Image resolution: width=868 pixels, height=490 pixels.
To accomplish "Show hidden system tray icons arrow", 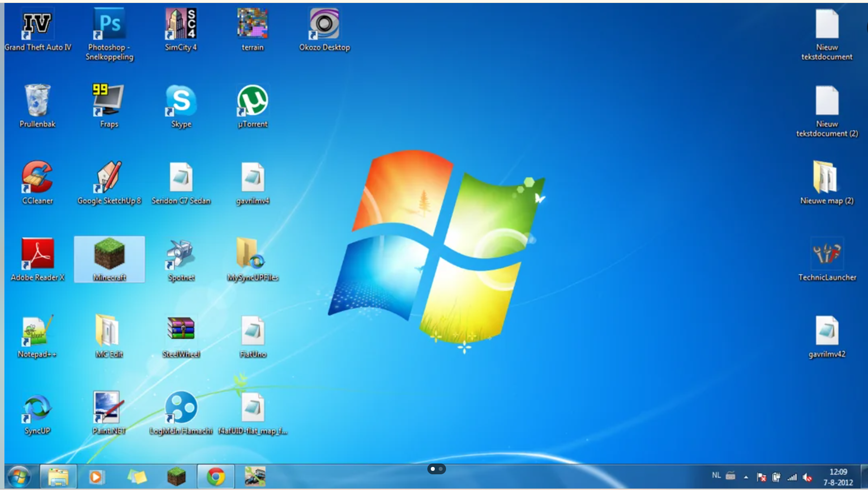I will [746, 477].
